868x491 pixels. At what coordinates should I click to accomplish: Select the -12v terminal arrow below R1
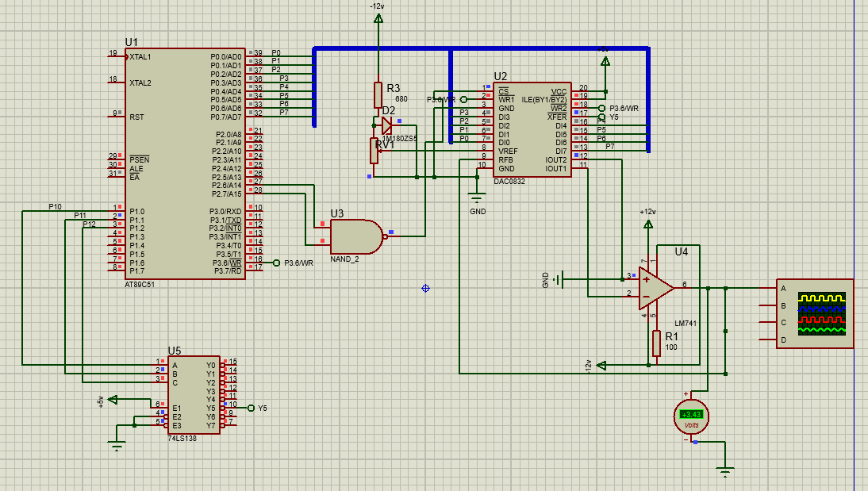(601, 366)
